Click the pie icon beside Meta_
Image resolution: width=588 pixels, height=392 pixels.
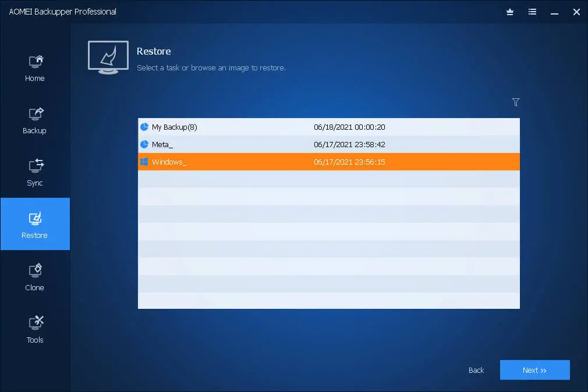click(144, 144)
